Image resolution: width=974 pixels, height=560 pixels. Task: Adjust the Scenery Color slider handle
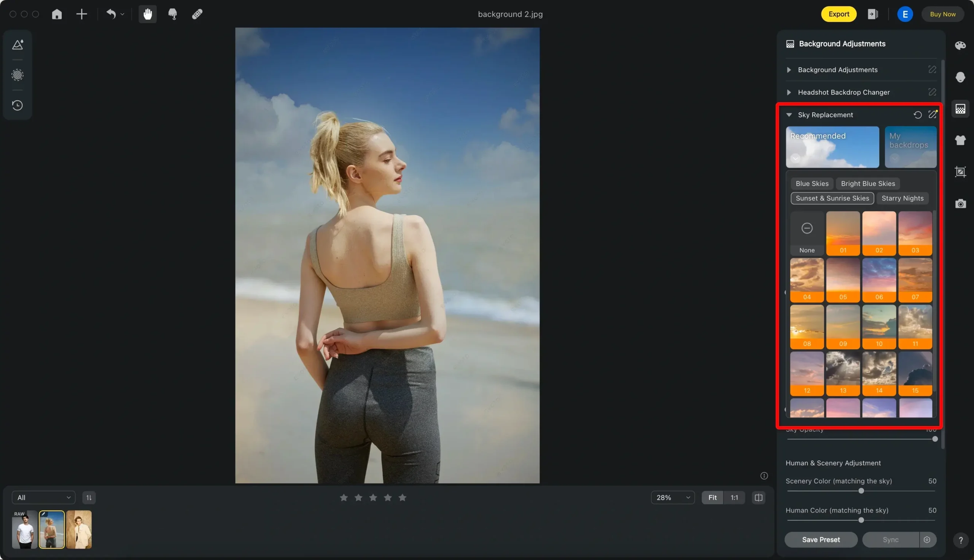(861, 491)
